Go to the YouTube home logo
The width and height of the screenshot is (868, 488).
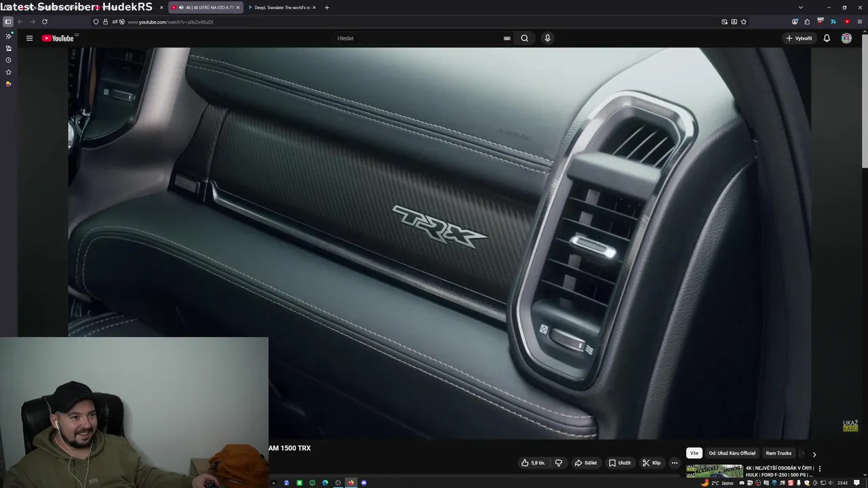59,38
